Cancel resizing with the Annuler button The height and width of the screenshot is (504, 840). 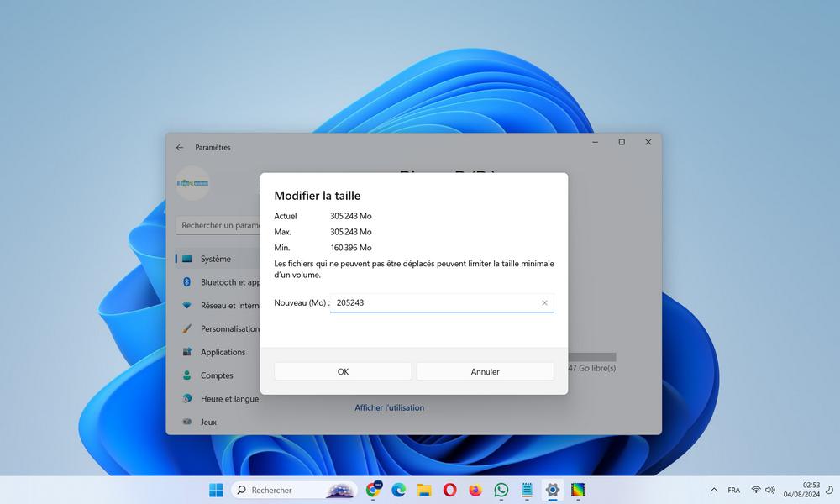click(485, 370)
